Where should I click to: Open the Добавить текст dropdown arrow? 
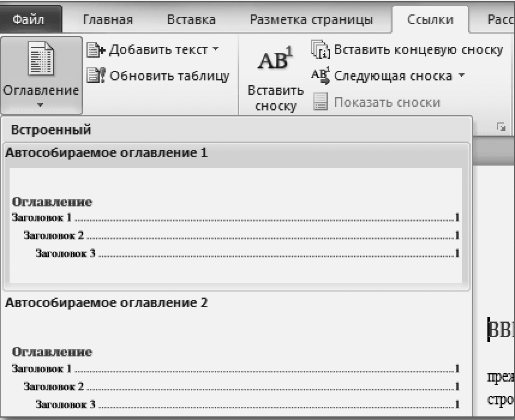[215, 50]
